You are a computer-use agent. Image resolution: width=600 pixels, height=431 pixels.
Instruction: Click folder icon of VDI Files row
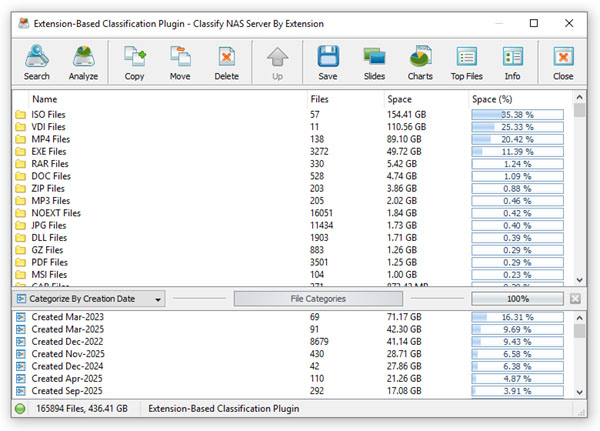21,127
